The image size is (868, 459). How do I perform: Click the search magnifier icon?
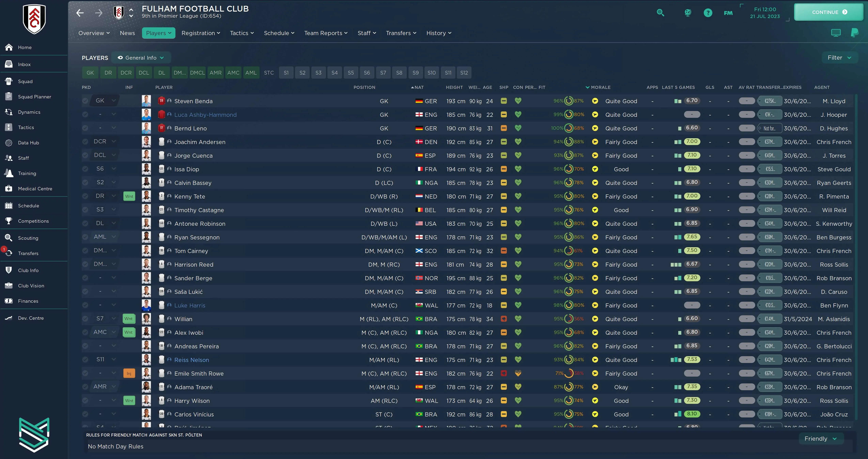tap(660, 13)
